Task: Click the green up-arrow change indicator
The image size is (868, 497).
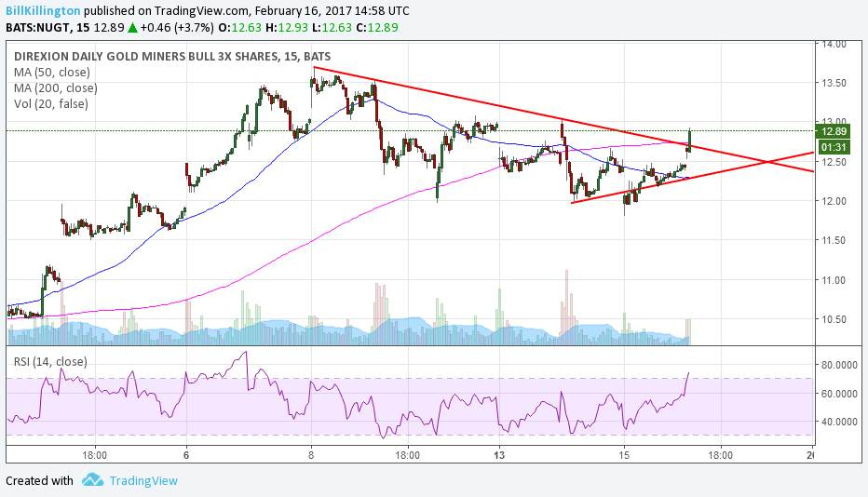Action: (x=132, y=28)
